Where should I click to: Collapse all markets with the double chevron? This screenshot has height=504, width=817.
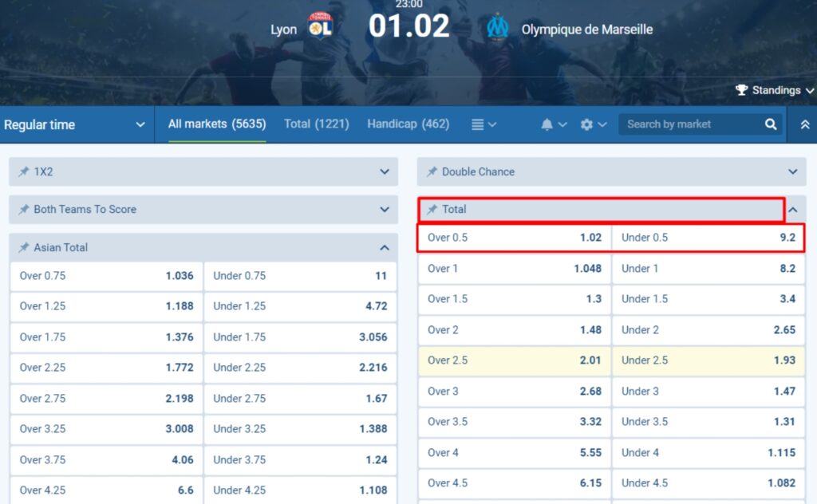pyautogui.click(x=803, y=124)
